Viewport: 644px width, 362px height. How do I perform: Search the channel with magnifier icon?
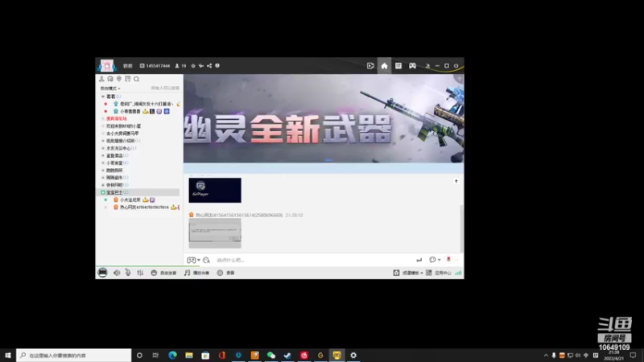pyautogui.click(x=136, y=79)
